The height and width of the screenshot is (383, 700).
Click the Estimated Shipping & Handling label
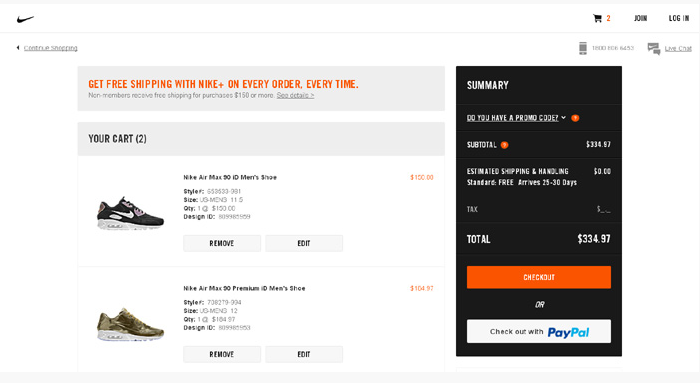pos(517,171)
